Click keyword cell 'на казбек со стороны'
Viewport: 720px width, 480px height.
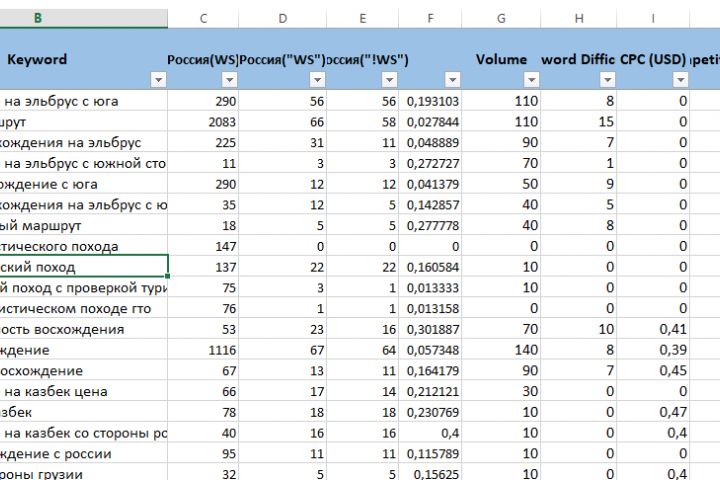(84, 433)
